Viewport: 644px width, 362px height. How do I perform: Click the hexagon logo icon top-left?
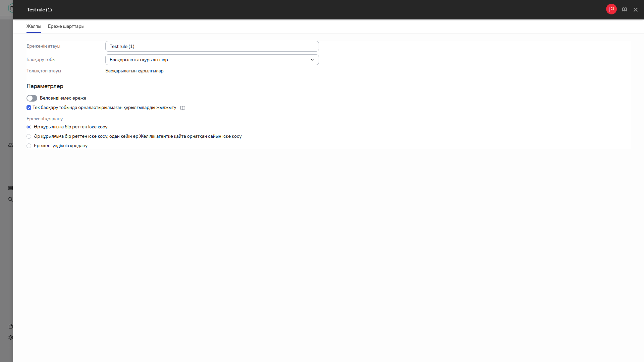tap(11, 8)
